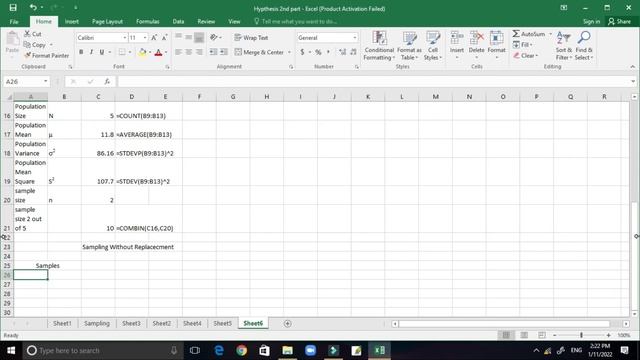
Task: Toggle middle vertical alignment
Action: 189,38
